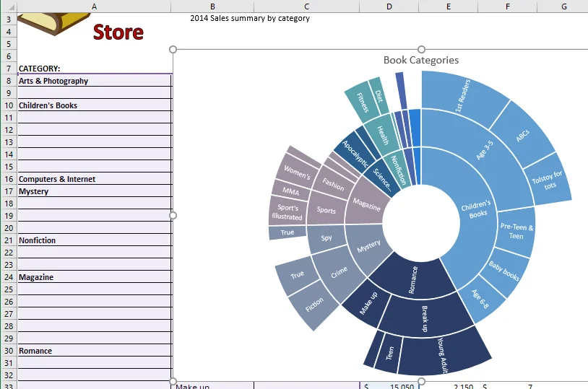Image resolution: width=588 pixels, height=389 pixels.
Task: Select the Age 3-5 chart segment
Action: click(485, 150)
